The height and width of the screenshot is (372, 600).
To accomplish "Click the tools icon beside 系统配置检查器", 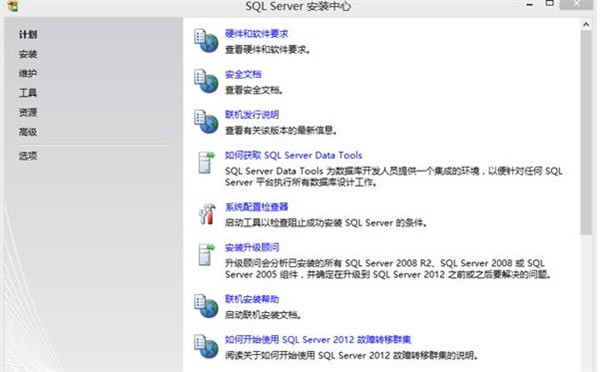I will click(207, 214).
